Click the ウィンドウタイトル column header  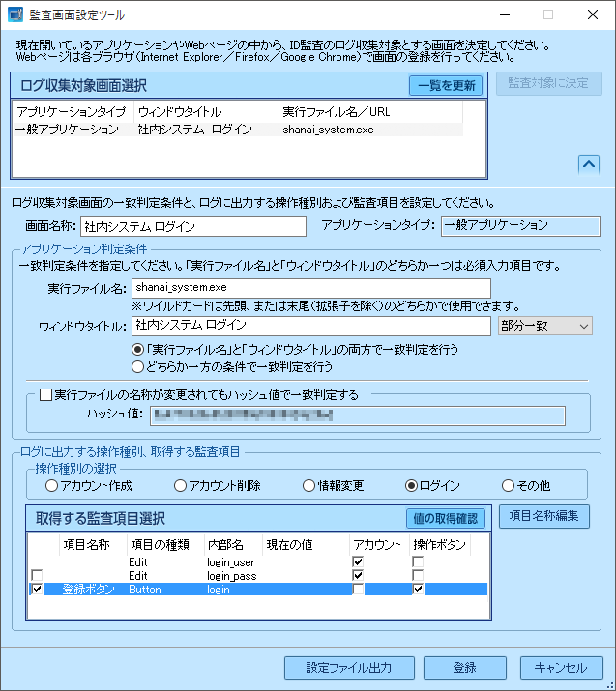tap(206, 112)
